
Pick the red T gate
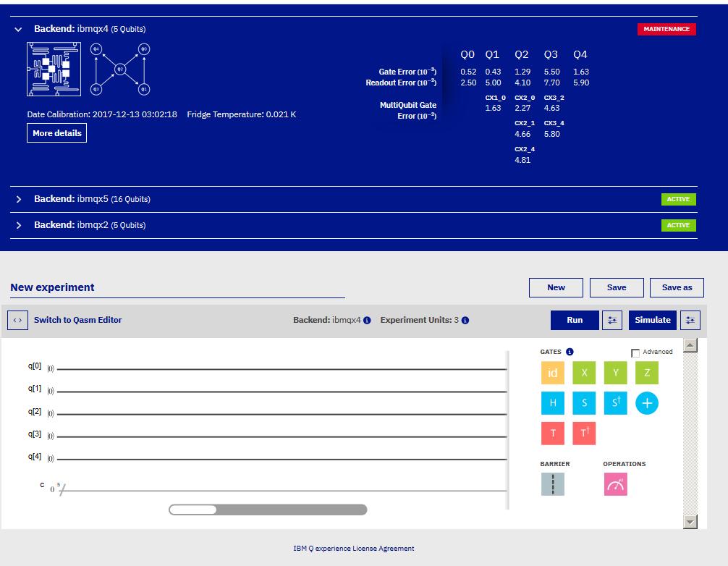[552, 434]
